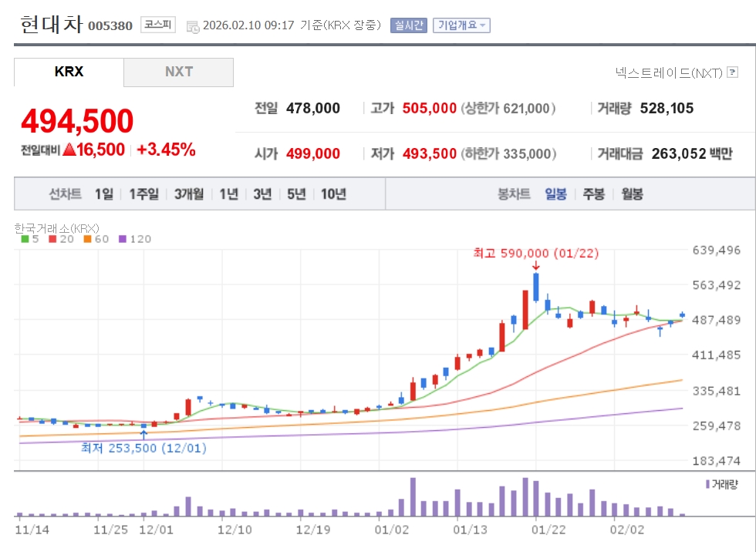
Task: Click the red up-triangle price change icon
Action: (69, 150)
